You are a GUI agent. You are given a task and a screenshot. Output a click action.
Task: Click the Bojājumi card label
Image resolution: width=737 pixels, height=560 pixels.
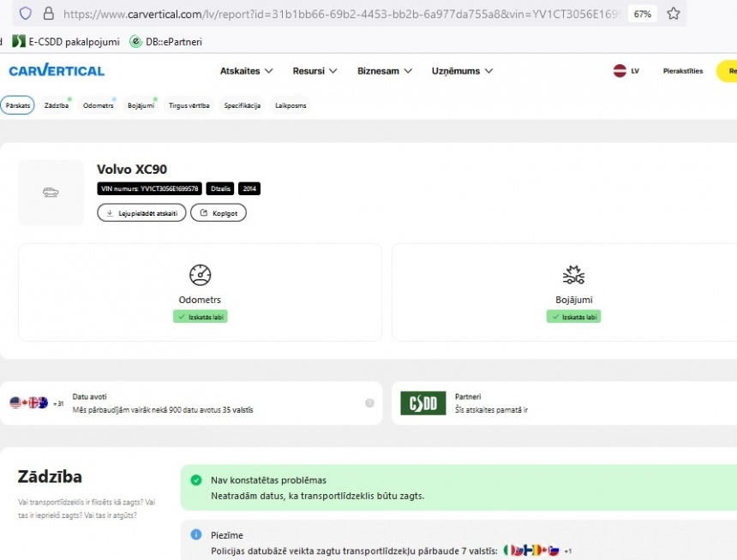(574, 299)
